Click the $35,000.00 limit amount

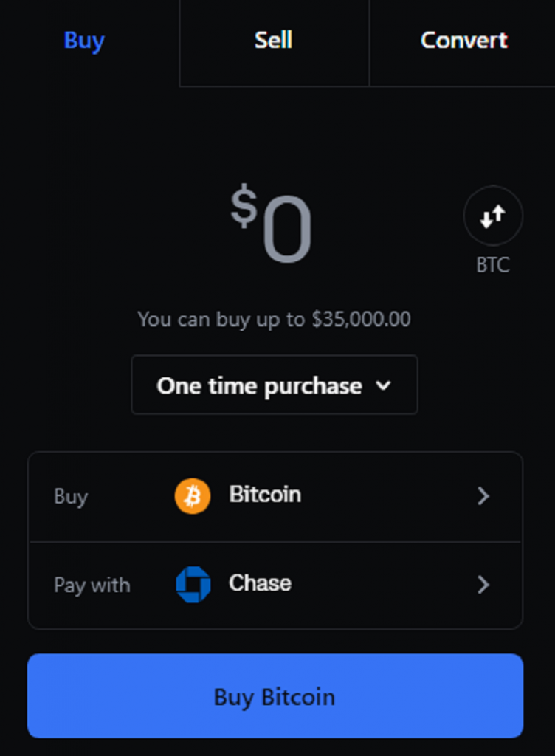pyautogui.click(x=361, y=320)
